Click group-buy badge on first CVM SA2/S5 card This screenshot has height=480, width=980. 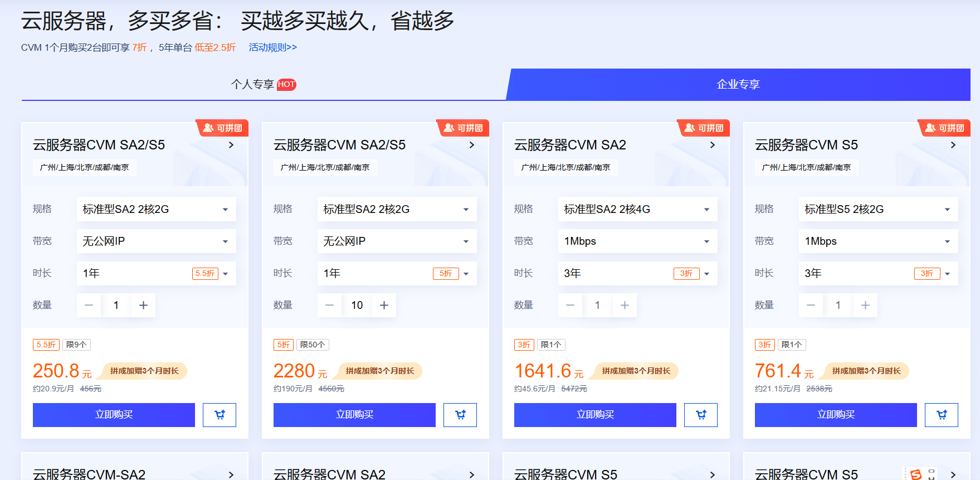pos(223,128)
